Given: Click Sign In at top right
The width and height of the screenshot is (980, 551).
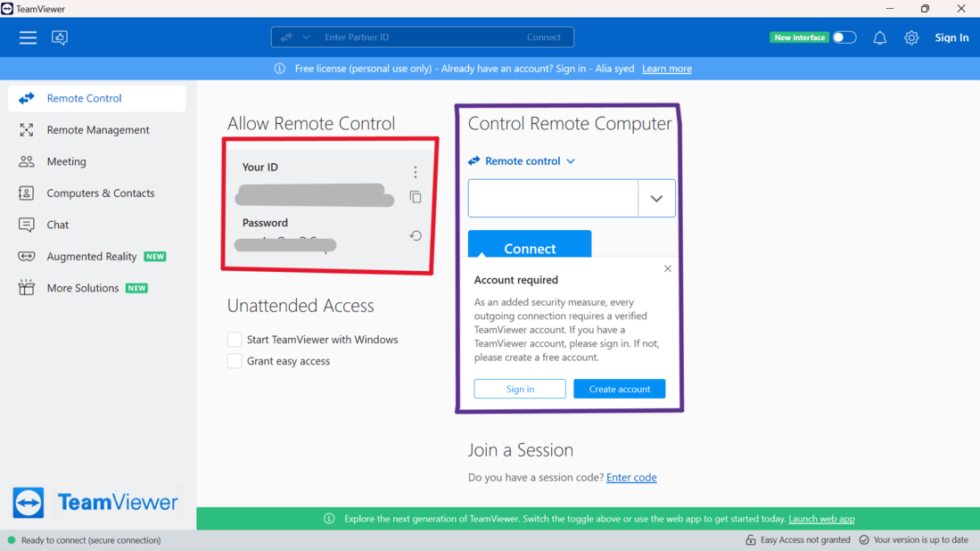Looking at the screenshot, I should 951,37.
